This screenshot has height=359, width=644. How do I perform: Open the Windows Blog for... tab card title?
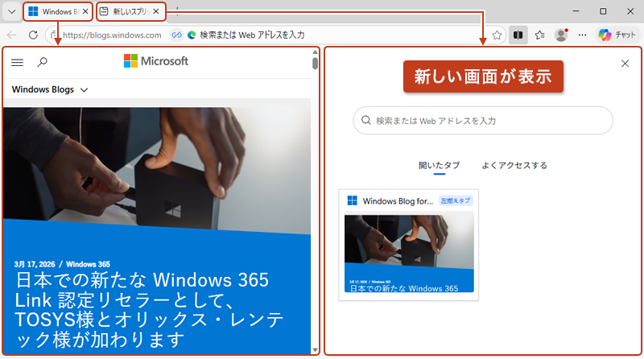pos(398,201)
